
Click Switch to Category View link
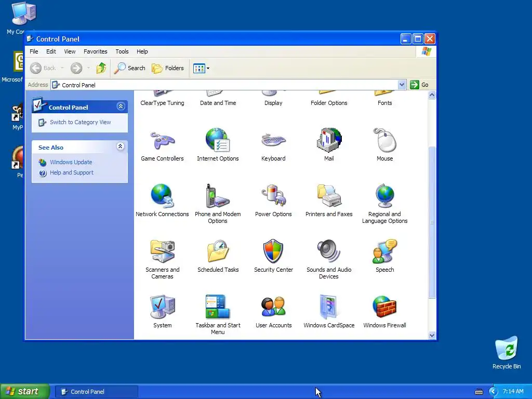tap(80, 122)
